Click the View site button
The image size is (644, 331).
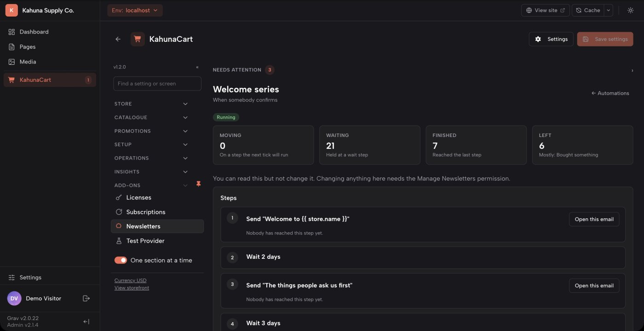tap(546, 10)
